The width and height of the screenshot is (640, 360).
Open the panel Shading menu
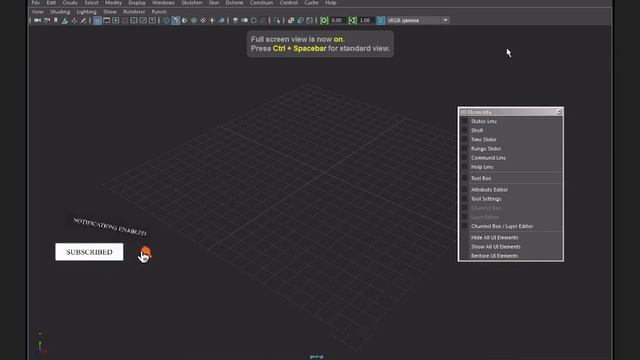60,12
